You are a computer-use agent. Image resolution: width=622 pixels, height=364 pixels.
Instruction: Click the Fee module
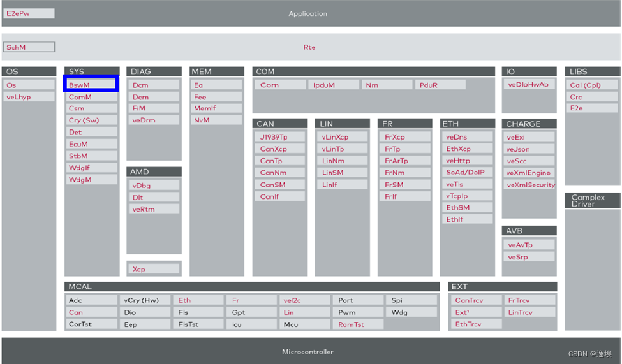pos(217,97)
